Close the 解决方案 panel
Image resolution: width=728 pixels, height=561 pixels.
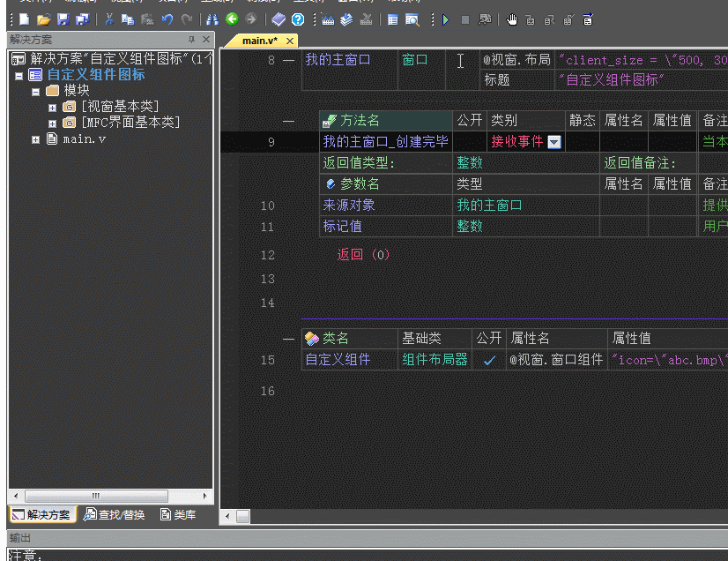tap(206, 40)
